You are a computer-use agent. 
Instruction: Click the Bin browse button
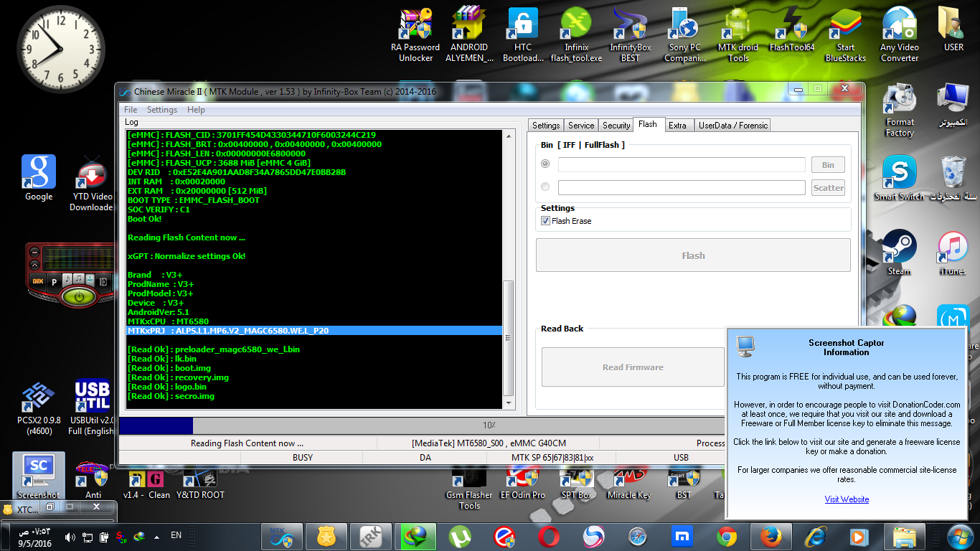point(828,165)
